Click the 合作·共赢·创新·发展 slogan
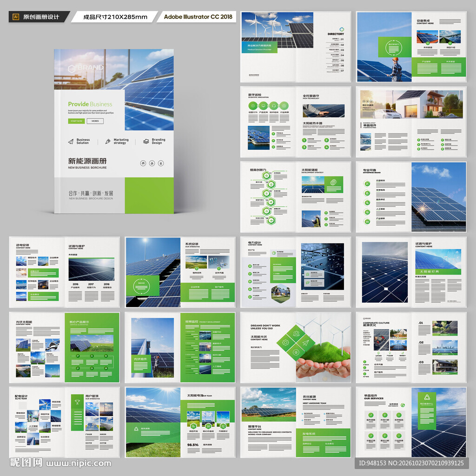Image resolution: width=476 pixels, height=476 pixels. click(91, 193)
